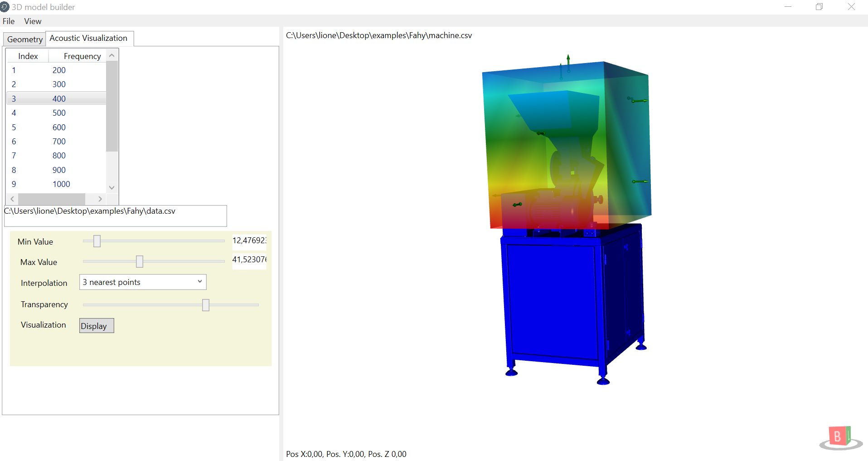Click the machine.csv file path text

379,35
